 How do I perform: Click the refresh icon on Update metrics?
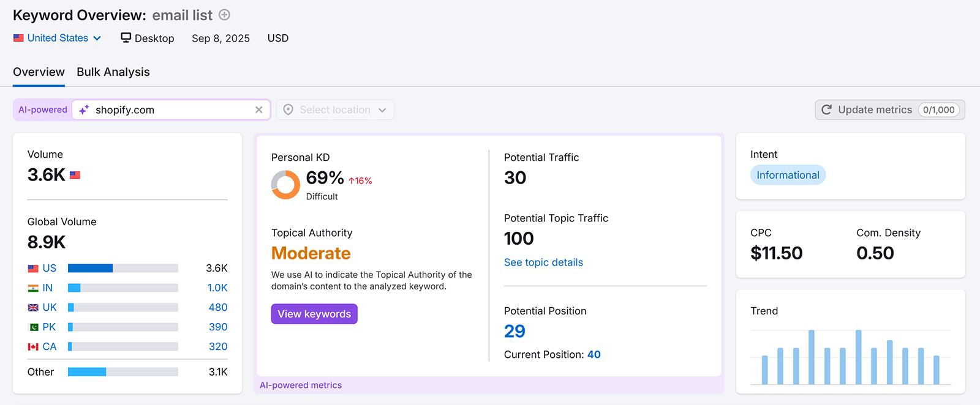tap(826, 110)
